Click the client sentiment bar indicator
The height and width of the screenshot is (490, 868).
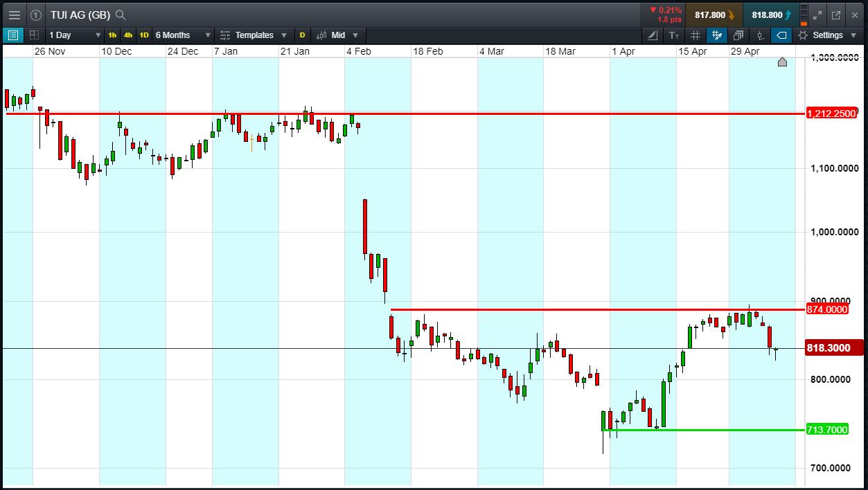[804, 15]
